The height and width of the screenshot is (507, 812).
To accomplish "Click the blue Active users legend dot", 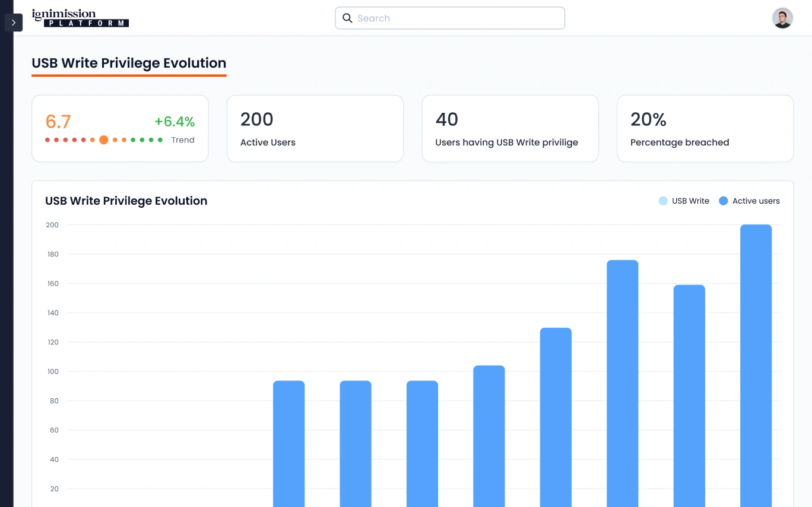I will [x=723, y=201].
